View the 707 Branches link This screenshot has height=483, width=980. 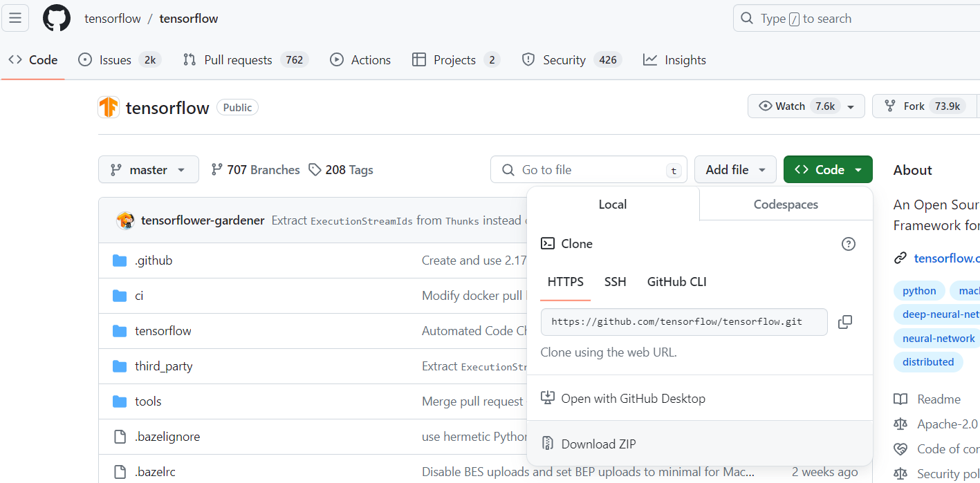(255, 170)
